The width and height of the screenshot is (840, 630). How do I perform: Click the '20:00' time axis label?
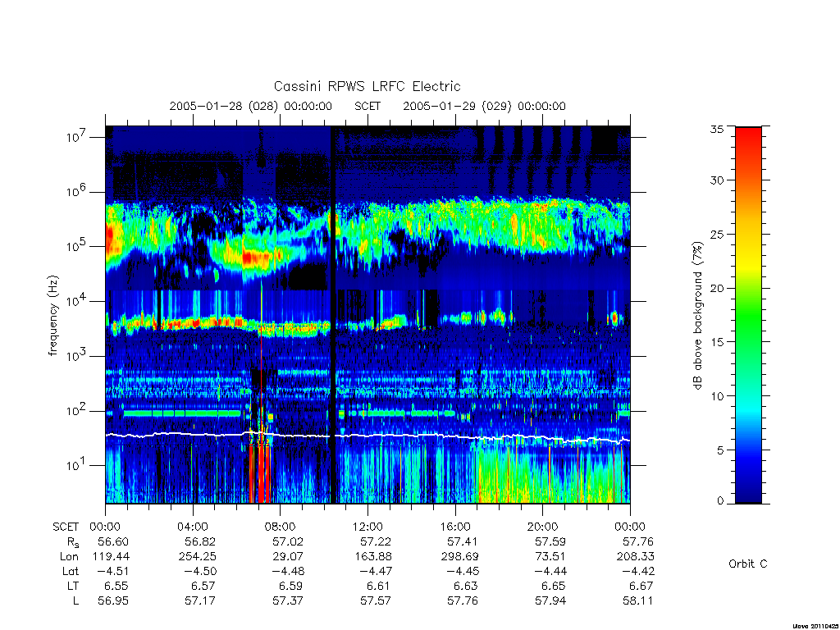pyautogui.click(x=542, y=527)
